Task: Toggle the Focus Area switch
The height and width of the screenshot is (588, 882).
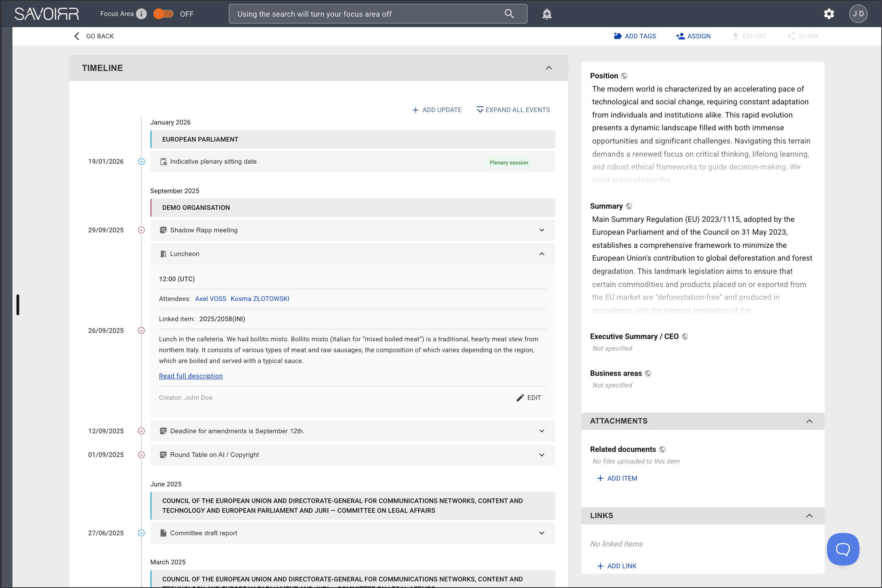Action: (x=163, y=14)
